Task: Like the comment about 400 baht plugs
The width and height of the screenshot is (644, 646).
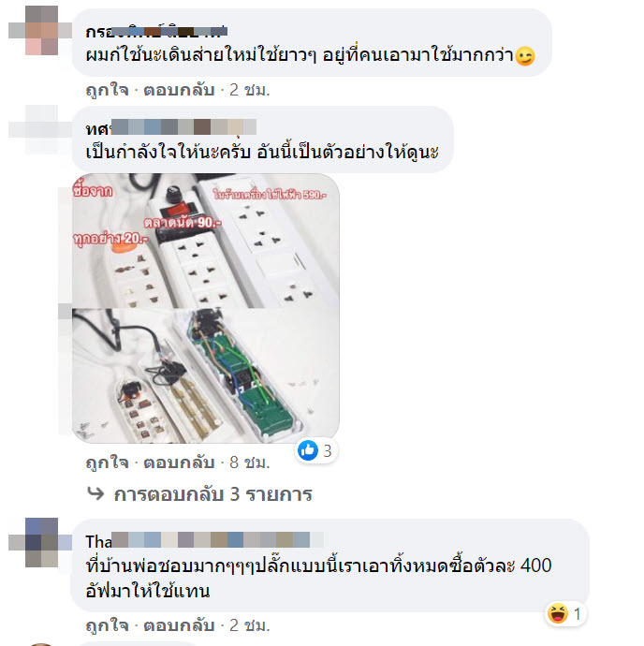Action: coord(107,625)
